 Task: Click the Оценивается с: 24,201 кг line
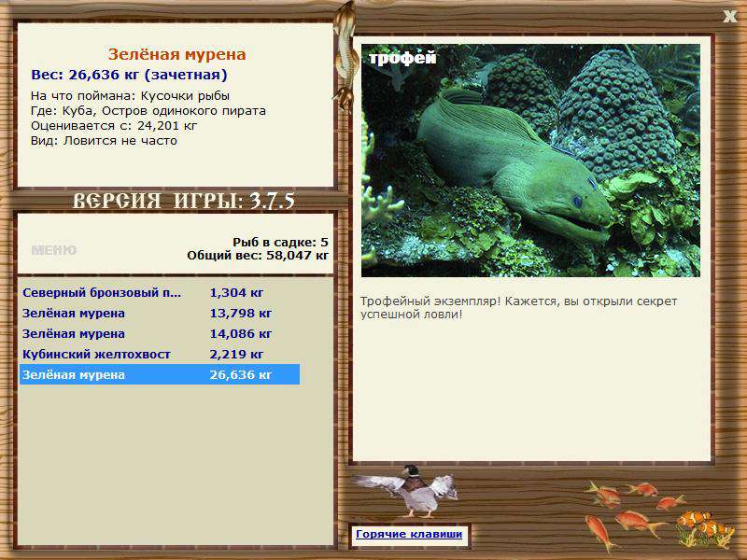point(114,126)
